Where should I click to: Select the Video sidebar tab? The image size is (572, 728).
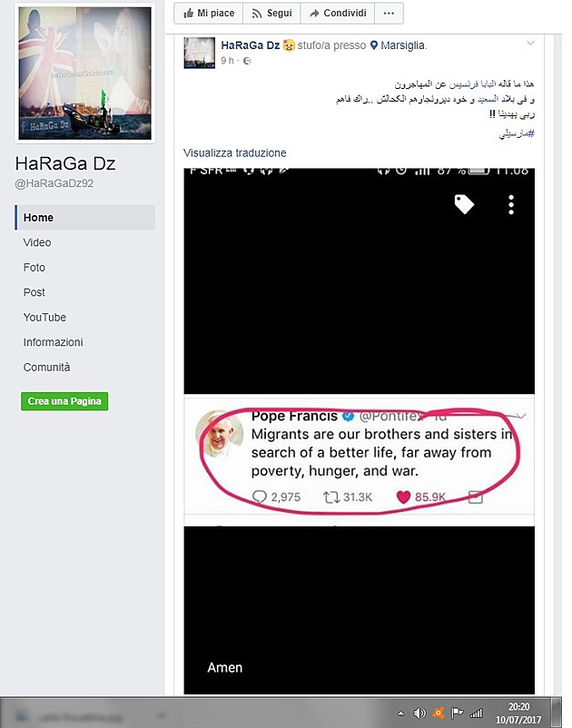pos(37,242)
